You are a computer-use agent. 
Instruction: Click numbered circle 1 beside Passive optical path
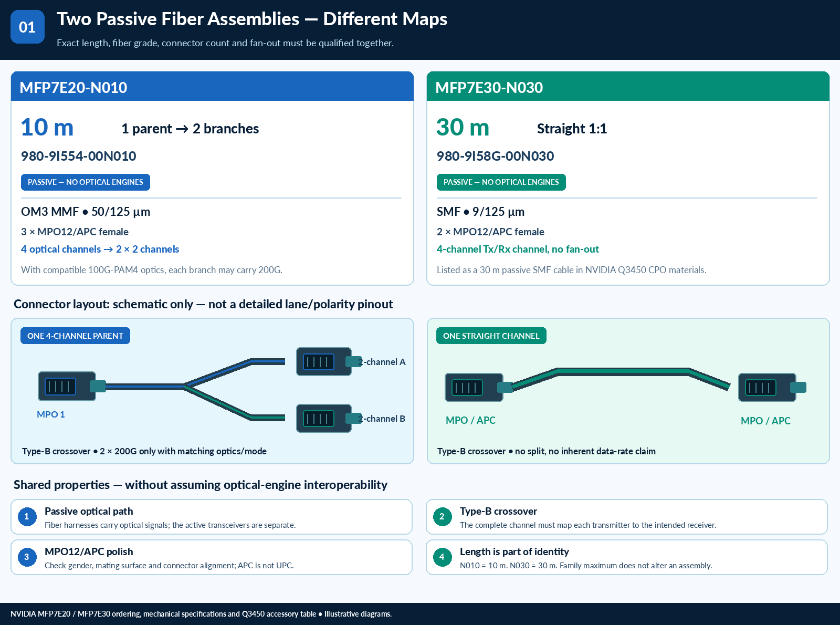coord(27,517)
